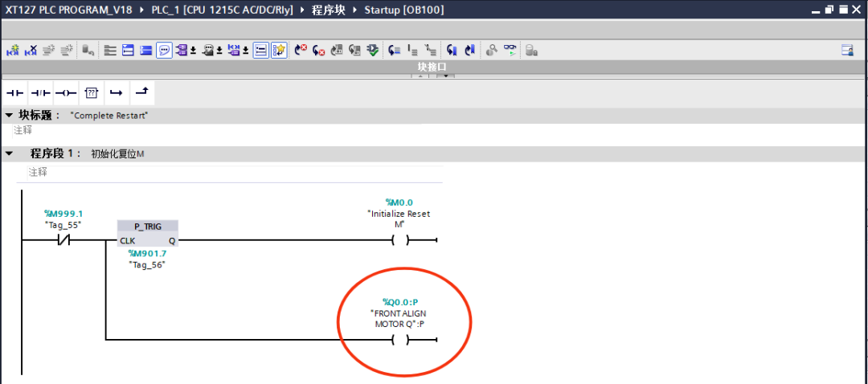Select the %Q0.0:P output coil

(399, 340)
